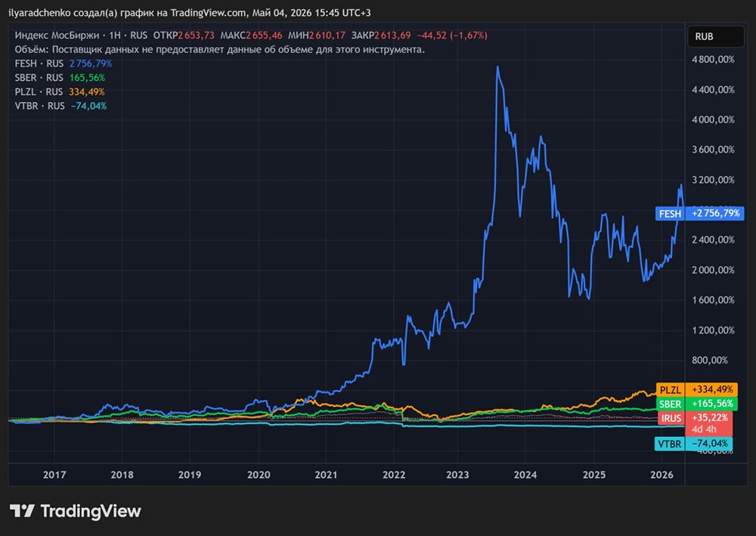Viewport: 756px width, 536px height.
Task: Click the SBER 165,56% legend value
Action: [x=87, y=78]
